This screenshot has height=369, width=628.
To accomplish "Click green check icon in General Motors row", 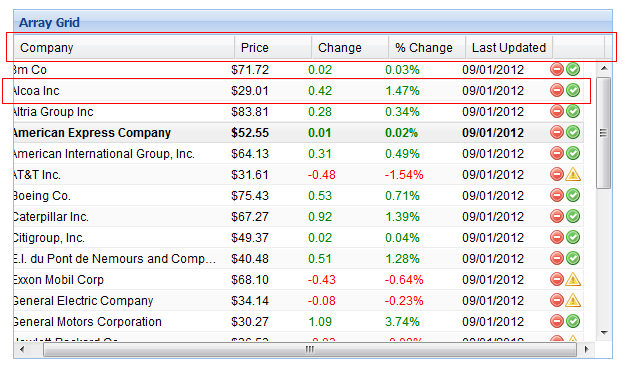I will (x=573, y=321).
